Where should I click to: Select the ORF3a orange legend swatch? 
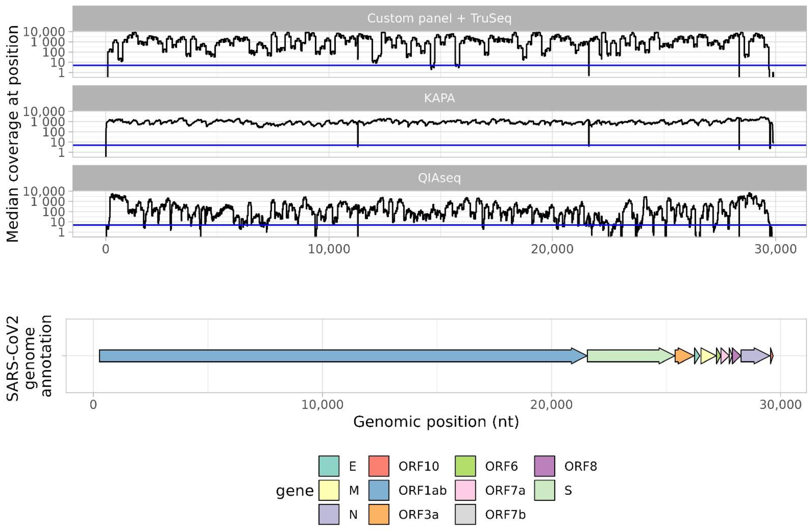379,514
